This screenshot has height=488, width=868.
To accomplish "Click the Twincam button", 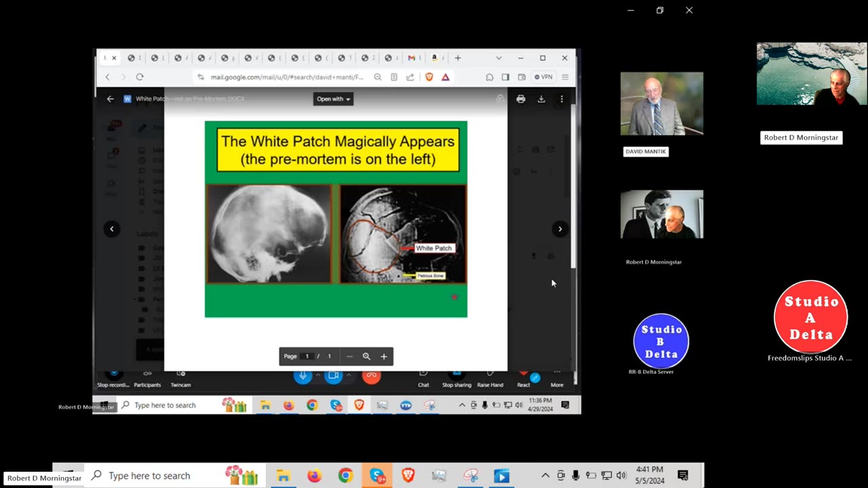I will [x=180, y=378].
